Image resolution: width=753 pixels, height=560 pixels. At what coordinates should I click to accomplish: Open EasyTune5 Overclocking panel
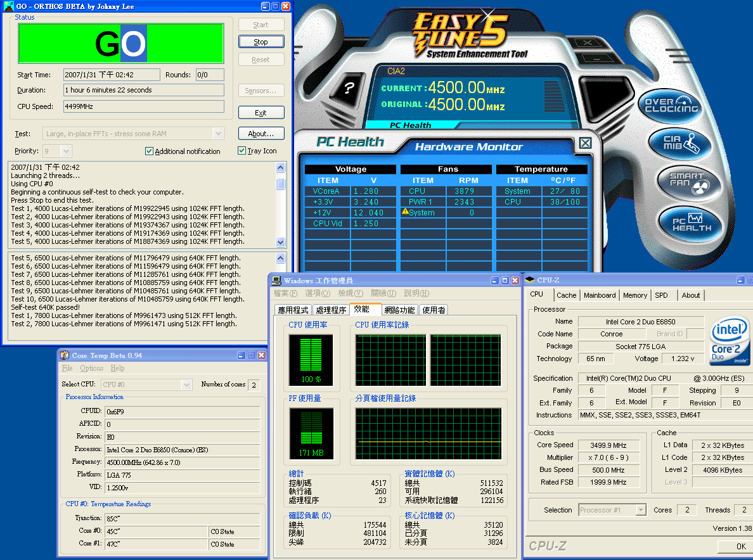671,106
